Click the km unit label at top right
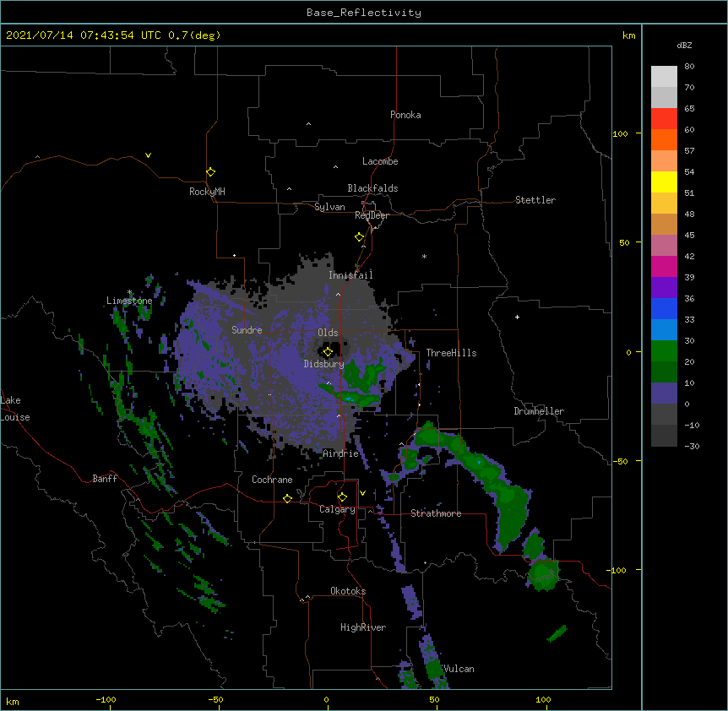This screenshot has height=711, width=728. click(x=628, y=35)
